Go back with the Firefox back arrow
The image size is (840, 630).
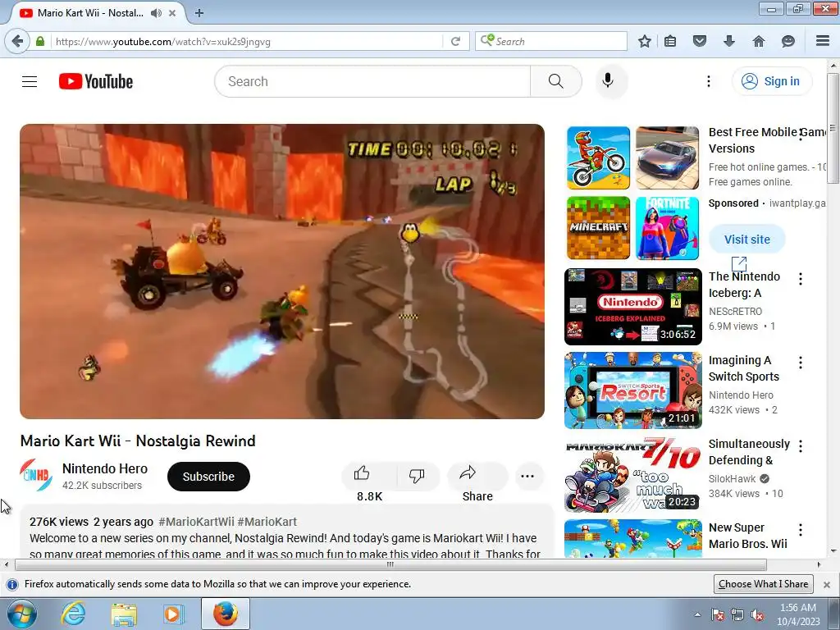coord(17,41)
